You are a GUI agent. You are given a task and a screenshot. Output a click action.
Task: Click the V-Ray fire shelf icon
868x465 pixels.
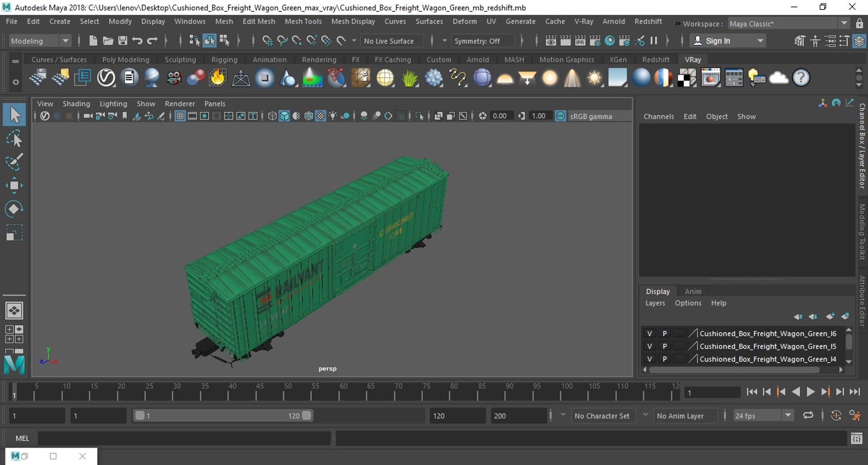coord(217,78)
